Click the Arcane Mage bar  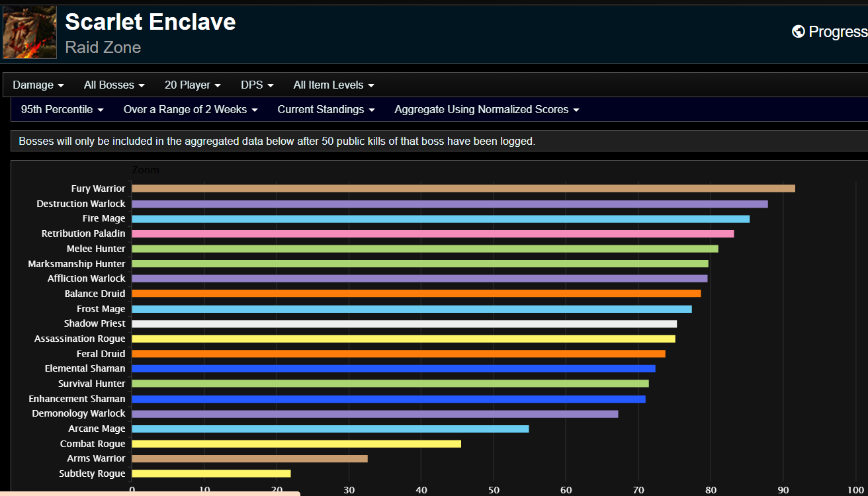[330, 429]
